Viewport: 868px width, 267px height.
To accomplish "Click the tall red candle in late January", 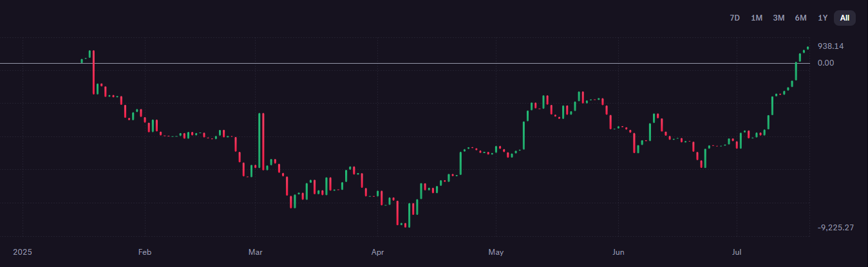I will coord(94,72).
